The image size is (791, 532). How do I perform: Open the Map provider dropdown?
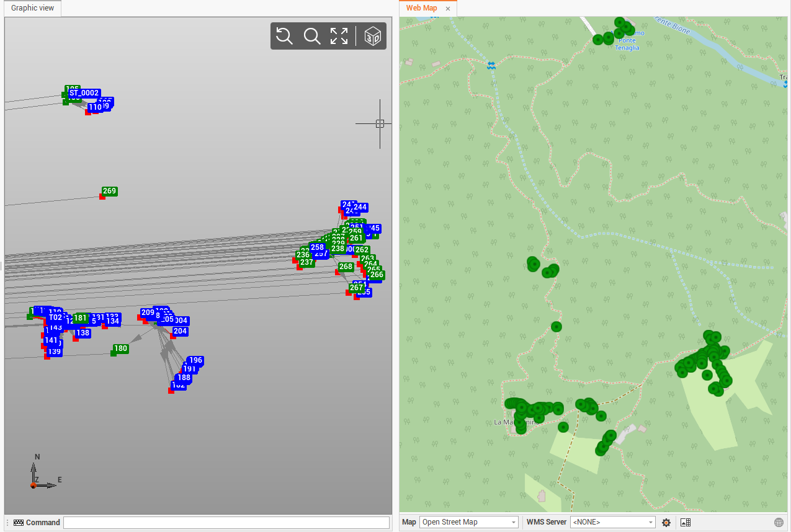[x=468, y=522]
